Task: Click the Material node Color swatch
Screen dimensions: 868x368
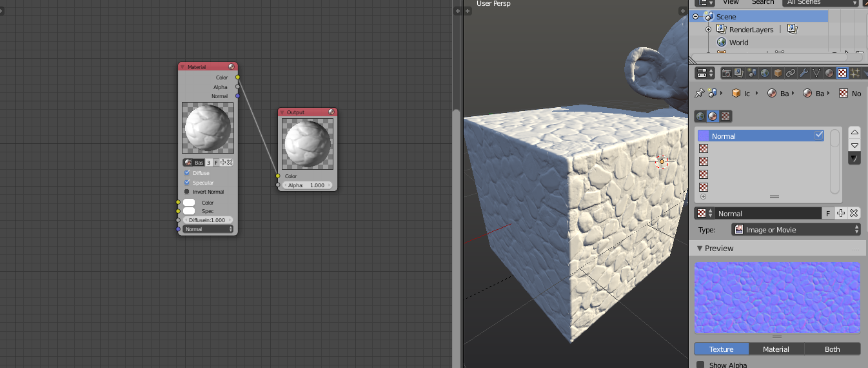Action: 189,203
